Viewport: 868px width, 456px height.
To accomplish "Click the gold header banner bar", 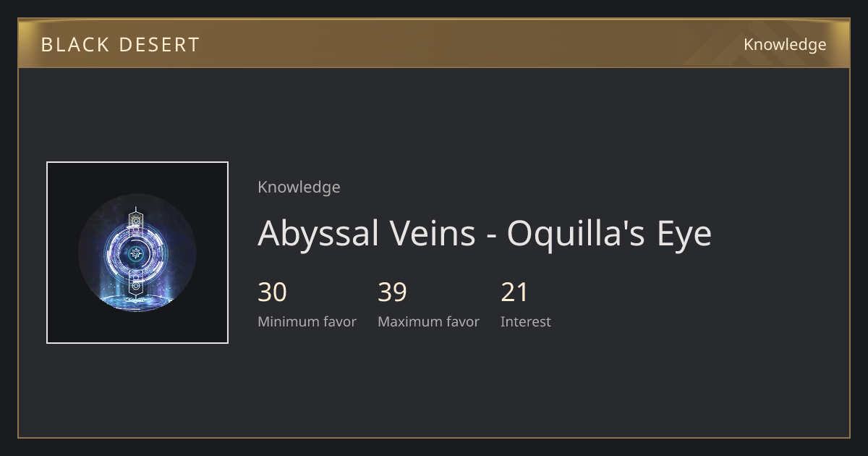I will point(434,44).
